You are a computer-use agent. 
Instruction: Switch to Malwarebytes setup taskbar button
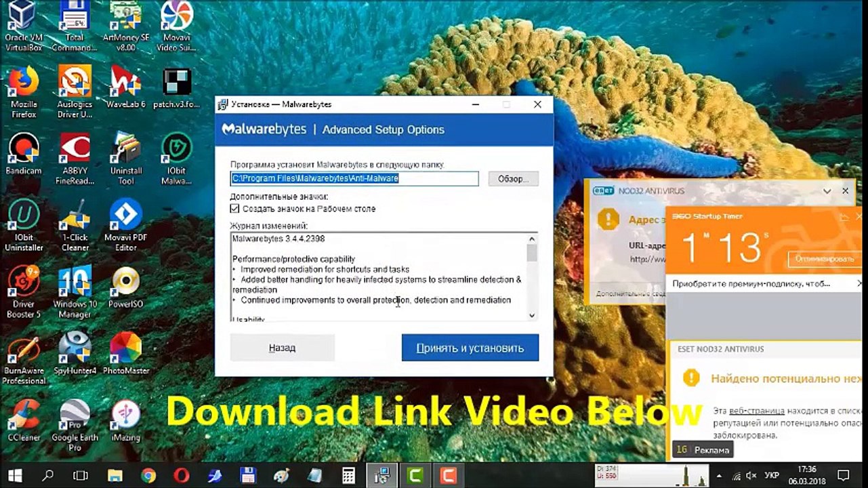tap(383, 475)
